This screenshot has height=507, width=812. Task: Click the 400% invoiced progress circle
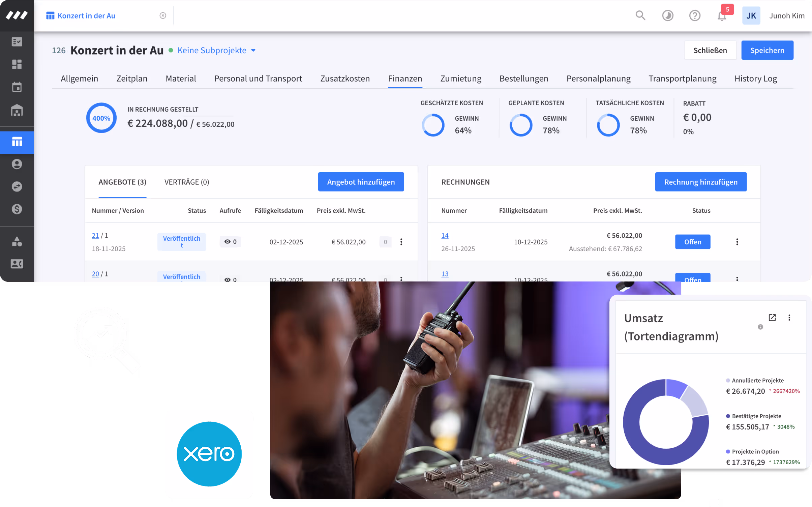coord(101,118)
